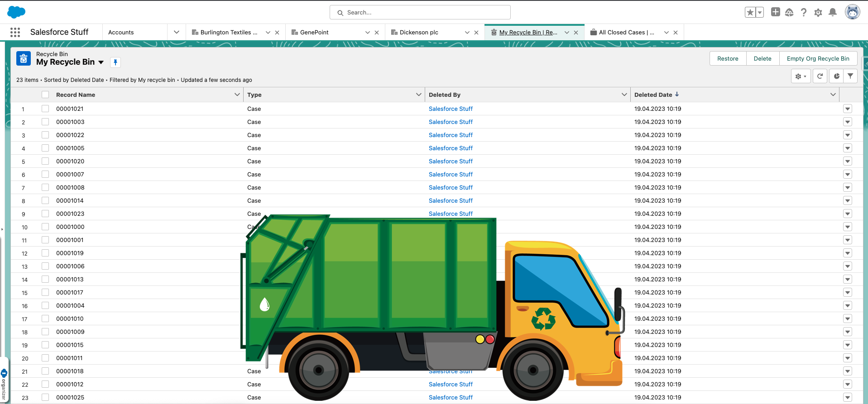This screenshot has height=404, width=868.
Task: Close the Dickenson plc tab
Action: (476, 33)
